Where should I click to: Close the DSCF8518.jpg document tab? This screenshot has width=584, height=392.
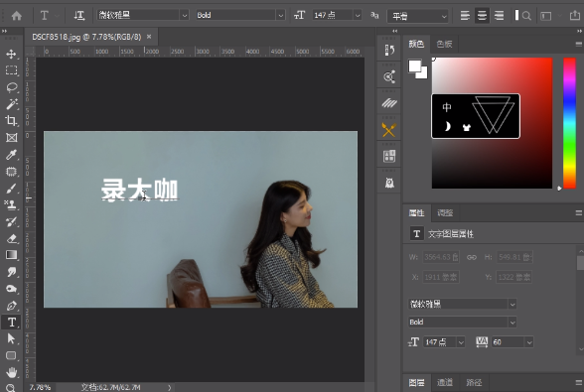tap(149, 37)
